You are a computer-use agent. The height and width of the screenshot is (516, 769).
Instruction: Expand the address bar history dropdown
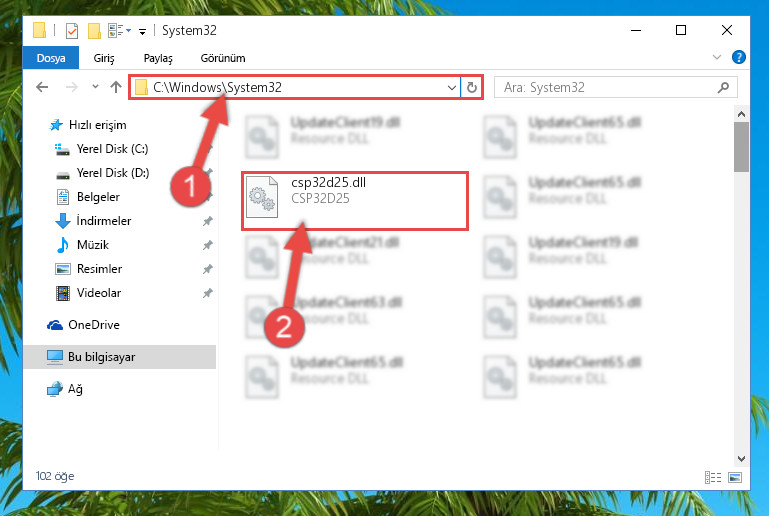click(x=452, y=88)
